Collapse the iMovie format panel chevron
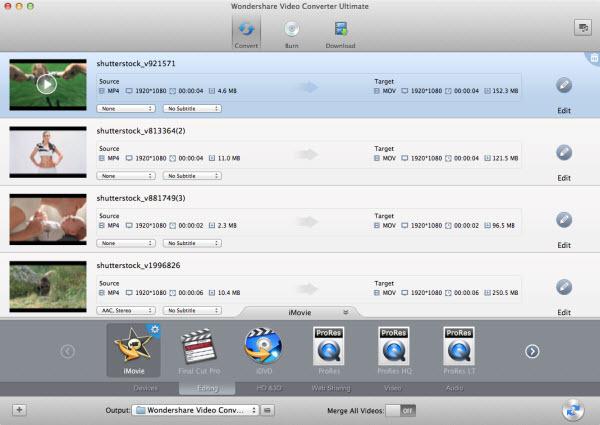 346,312
